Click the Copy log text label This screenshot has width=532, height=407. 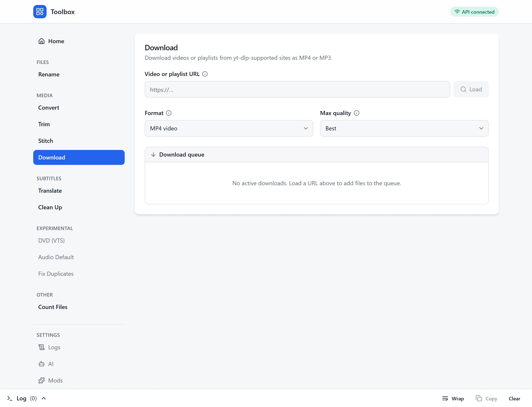coord(491,398)
